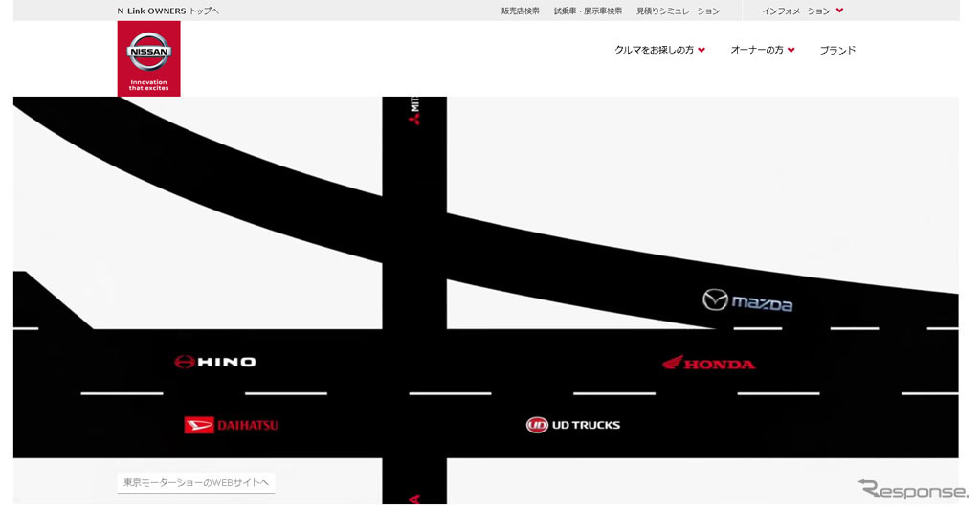
Task: Go to N-Link OWNERS トップへ link
Action: click(x=168, y=11)
